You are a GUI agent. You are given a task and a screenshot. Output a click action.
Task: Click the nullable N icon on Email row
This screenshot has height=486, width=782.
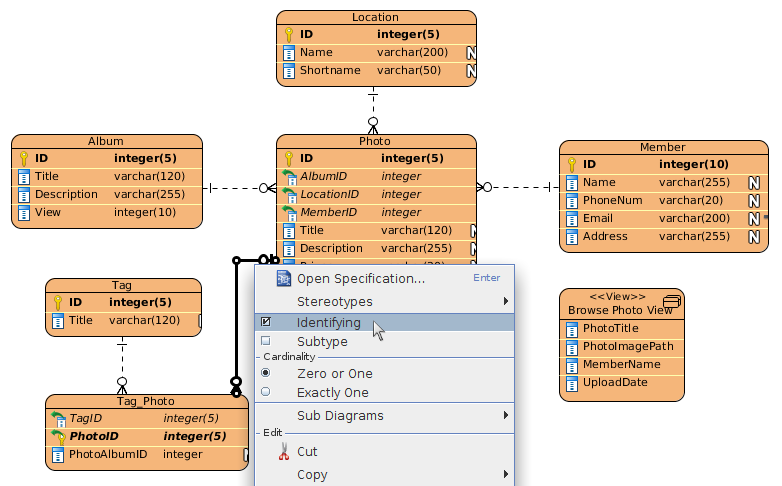(755, 219)
